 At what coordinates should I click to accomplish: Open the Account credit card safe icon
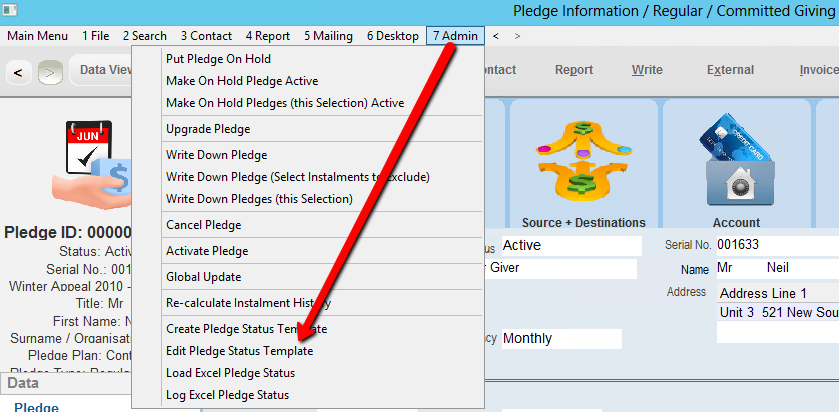736,159
